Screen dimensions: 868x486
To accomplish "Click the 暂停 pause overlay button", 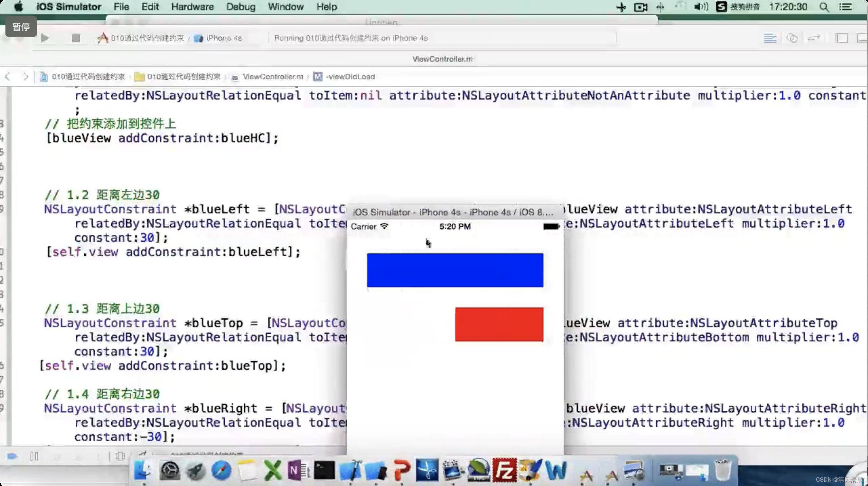I will pos(21,26).
